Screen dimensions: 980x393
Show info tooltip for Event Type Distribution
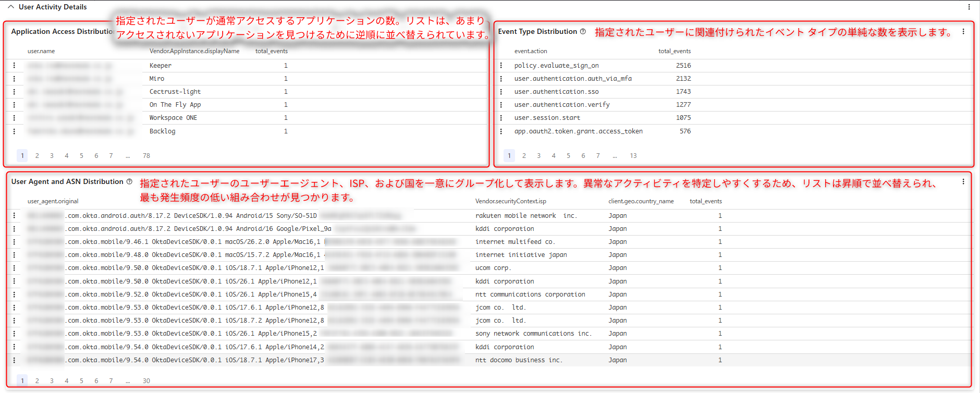click(x=583, y=31)
